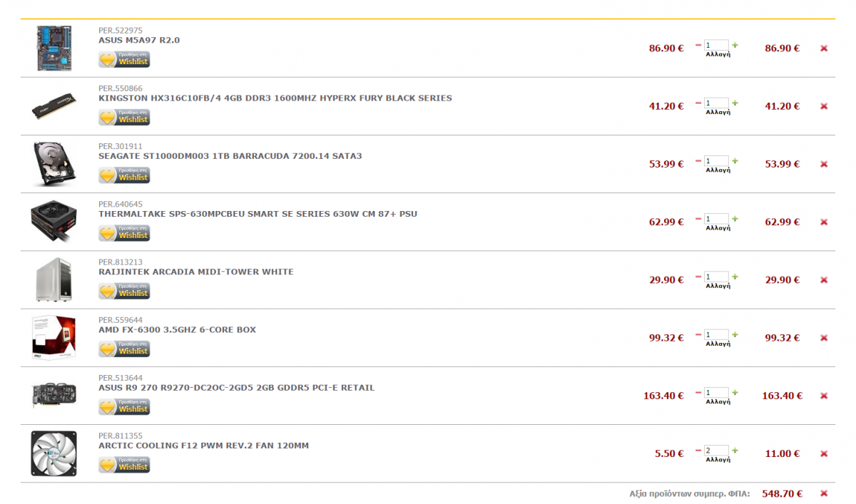
Task: Increase quantity of Seagate Barracuda with plus
Action: (735, 160)
